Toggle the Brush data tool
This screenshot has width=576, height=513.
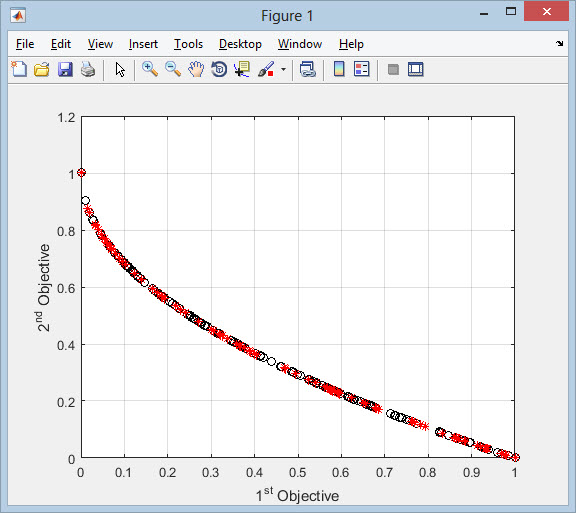[266, 69]
